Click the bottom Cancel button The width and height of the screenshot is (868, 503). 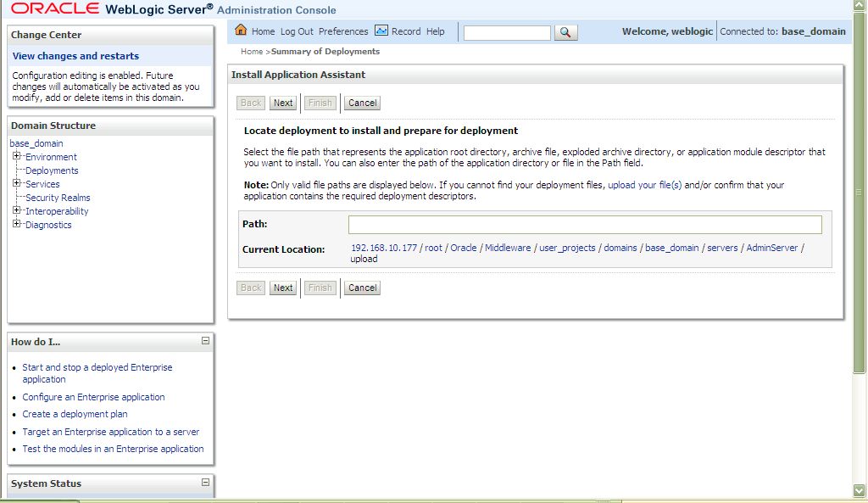click(x=362, y=288)
